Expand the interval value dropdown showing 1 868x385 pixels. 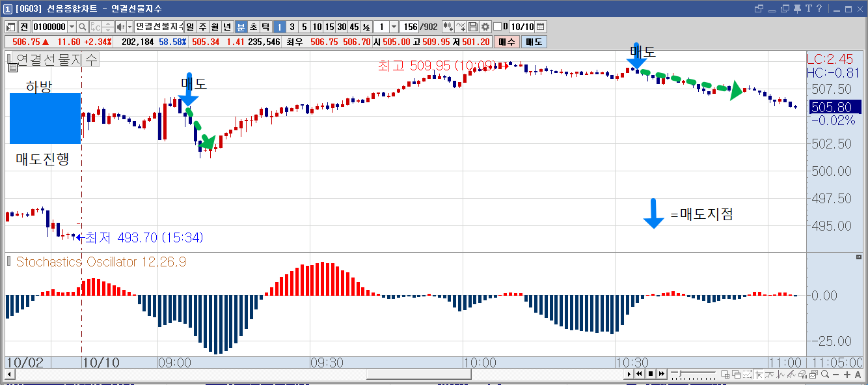pyautogui.click(x=394, y=27)
